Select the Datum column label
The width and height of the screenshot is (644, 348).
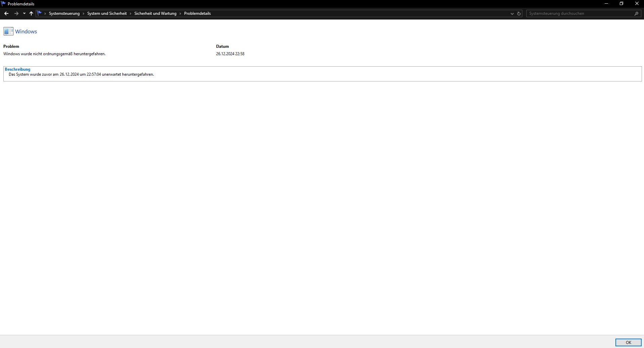coord(223,46)
